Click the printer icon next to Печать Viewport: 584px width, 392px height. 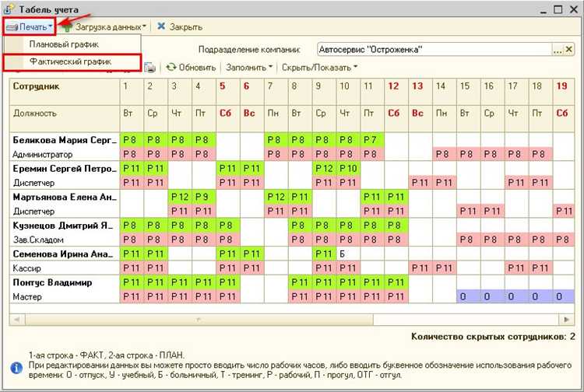click(12, 26)
